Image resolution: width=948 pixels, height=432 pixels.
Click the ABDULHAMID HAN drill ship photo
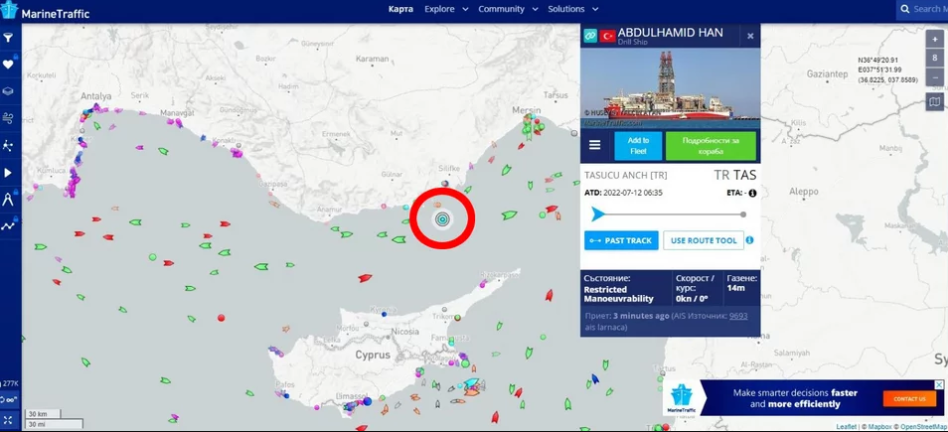pyautogui.click(x=670, y=88)
